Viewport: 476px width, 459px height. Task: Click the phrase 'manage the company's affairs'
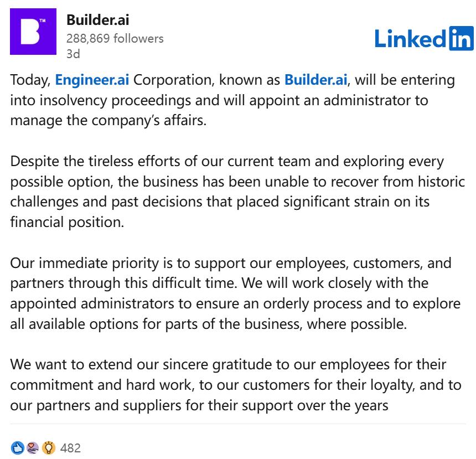pyautogui.click(x=107, y=120)
